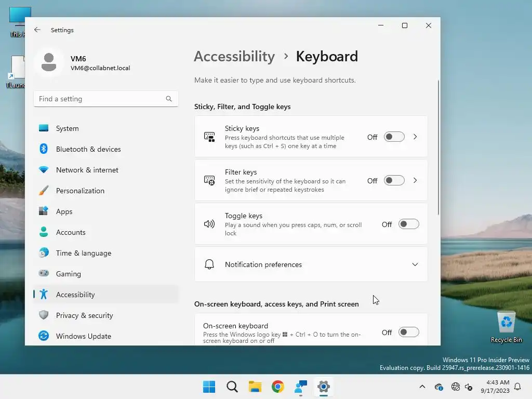Turn on the Sticky keys switch
The width and height of the screenshot is (532, 399).
point(394,137)
